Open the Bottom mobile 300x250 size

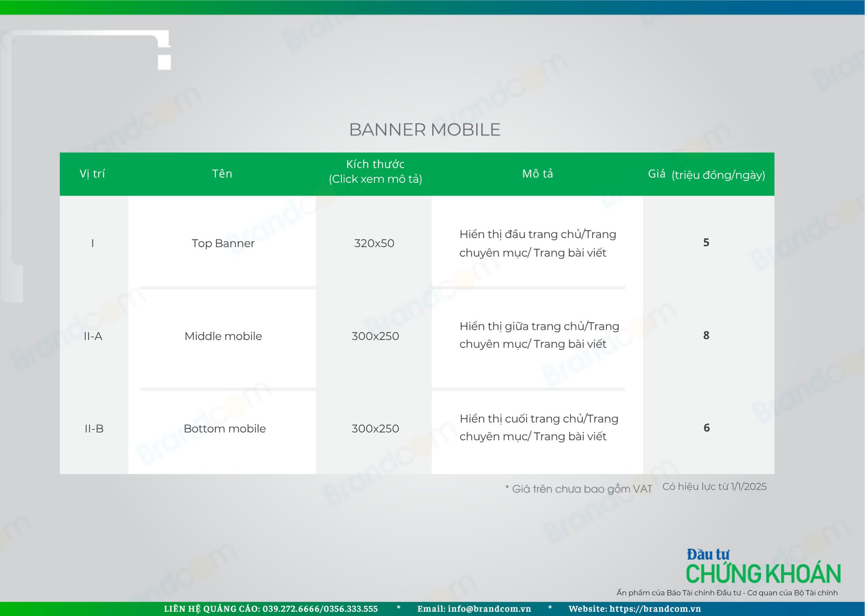pos(375,429)
